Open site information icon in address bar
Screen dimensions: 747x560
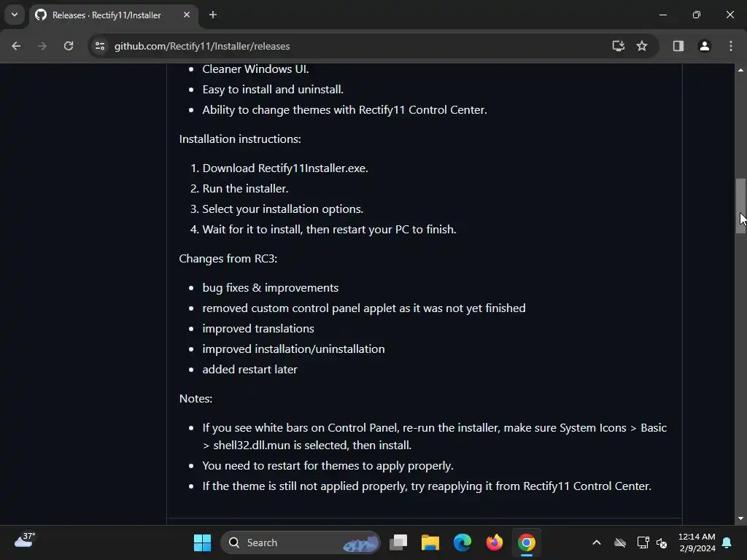tap(100, 46)
